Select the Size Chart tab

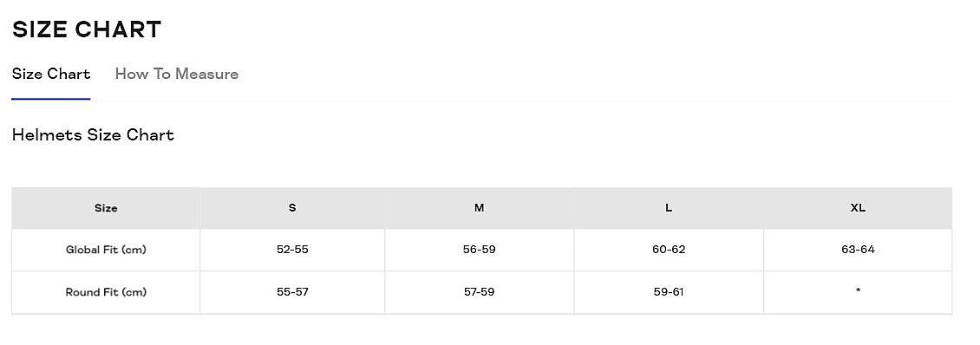click(51, 74)
